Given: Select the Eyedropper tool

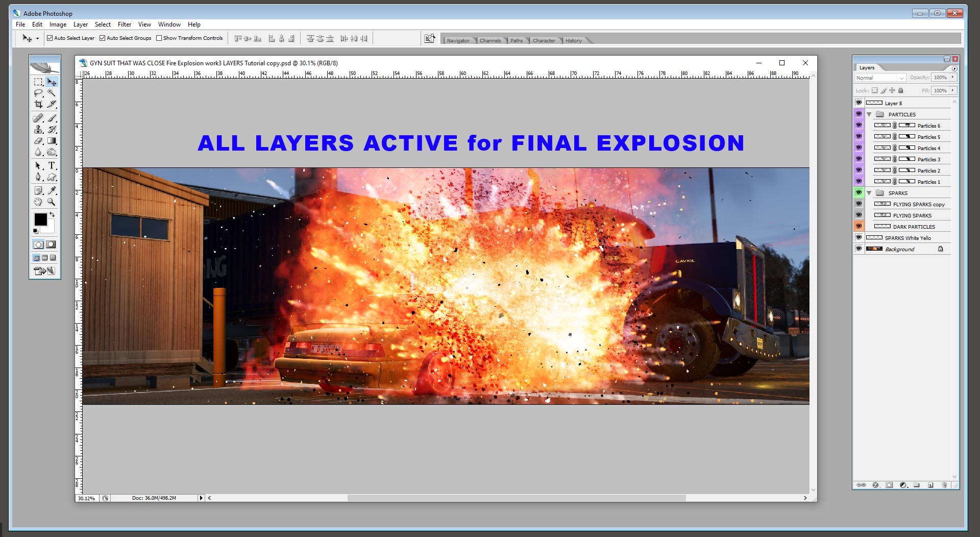Looking at the screenshot, I should click(x=52, y=190).
